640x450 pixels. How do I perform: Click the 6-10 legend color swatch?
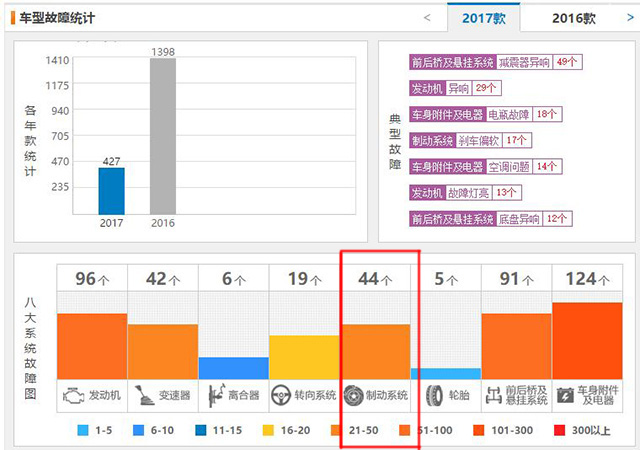[x=139, y=430]
